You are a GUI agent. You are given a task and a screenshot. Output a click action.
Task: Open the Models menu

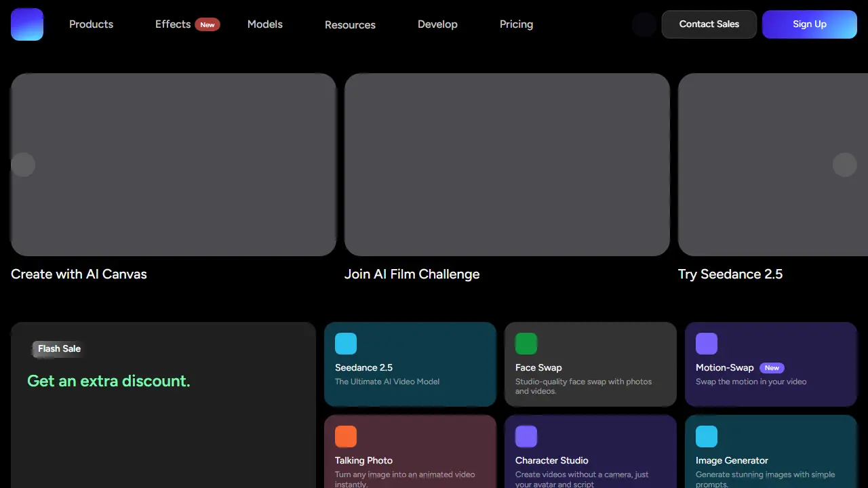pos(265,24)
